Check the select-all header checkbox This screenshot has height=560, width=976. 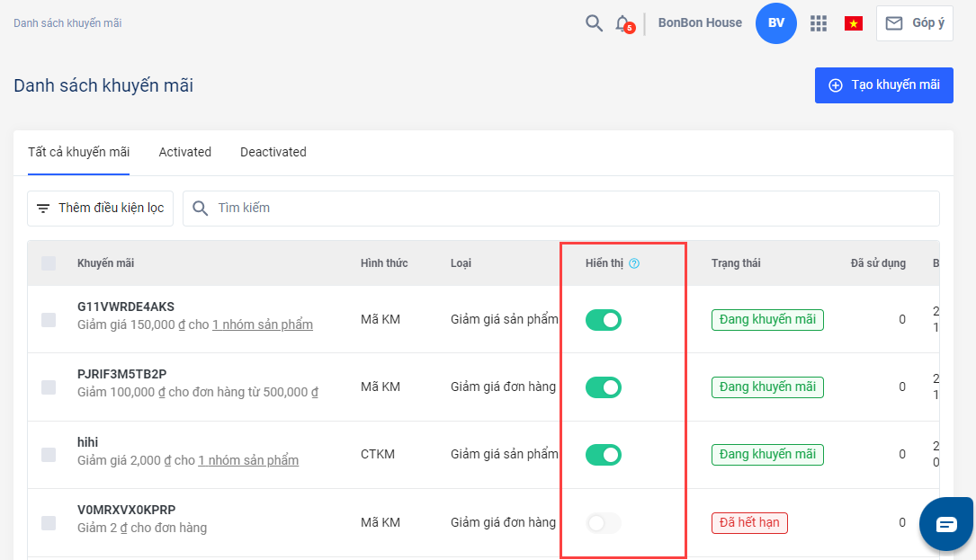click(49, 263)
